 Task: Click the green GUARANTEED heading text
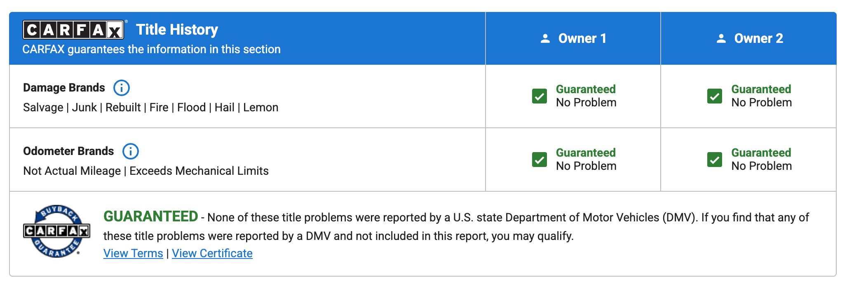click(x=151, y=216)
